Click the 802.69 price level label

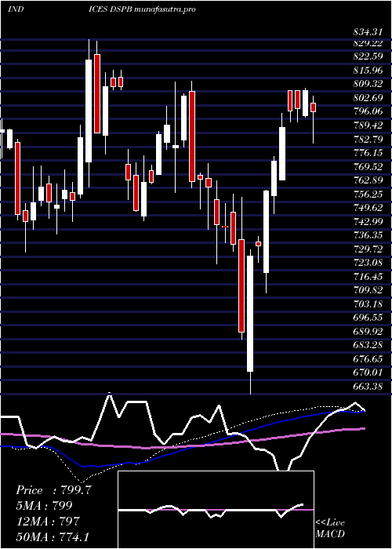pyautogui.click(x=368, y=98)
